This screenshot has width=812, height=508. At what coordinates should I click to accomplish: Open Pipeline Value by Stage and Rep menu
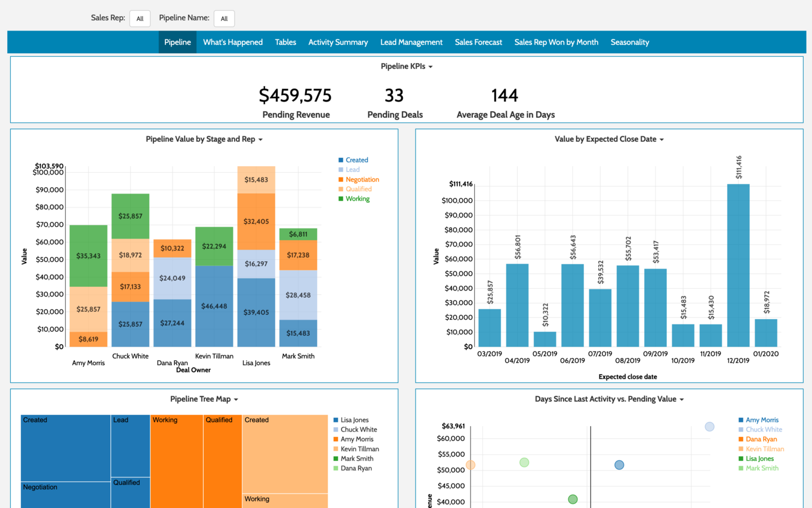pos(204,139)
